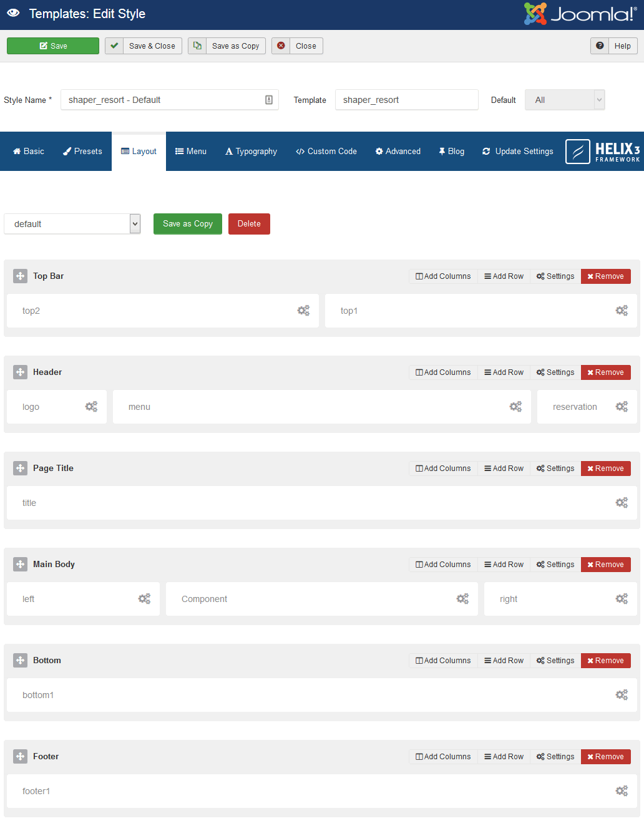Open Settings for the Page Title row
This screenshot has width=644, height=821.
[x=555, y=469]
